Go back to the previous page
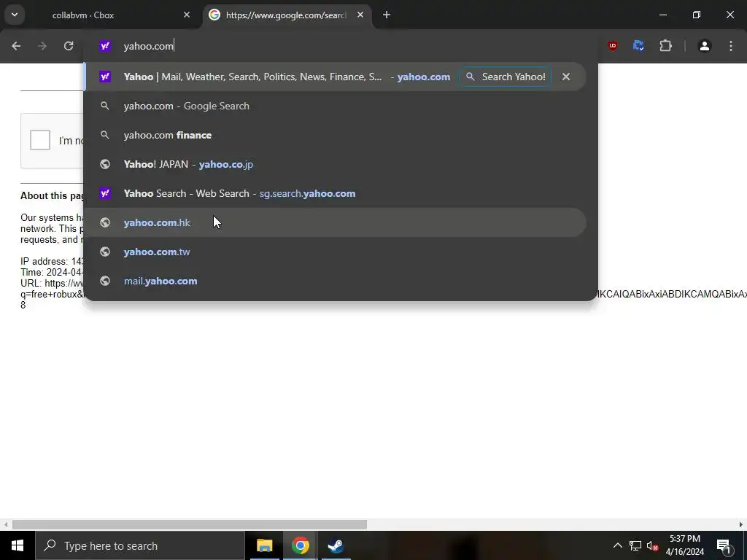The width and height of the screenshot is (747, 560). point(16,46)
